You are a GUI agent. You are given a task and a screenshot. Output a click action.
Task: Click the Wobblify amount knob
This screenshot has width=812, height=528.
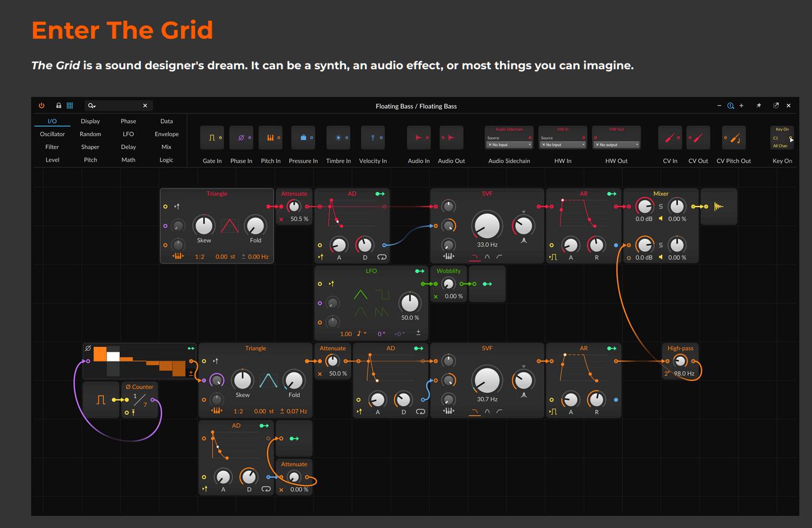click(x=448, y=284)
